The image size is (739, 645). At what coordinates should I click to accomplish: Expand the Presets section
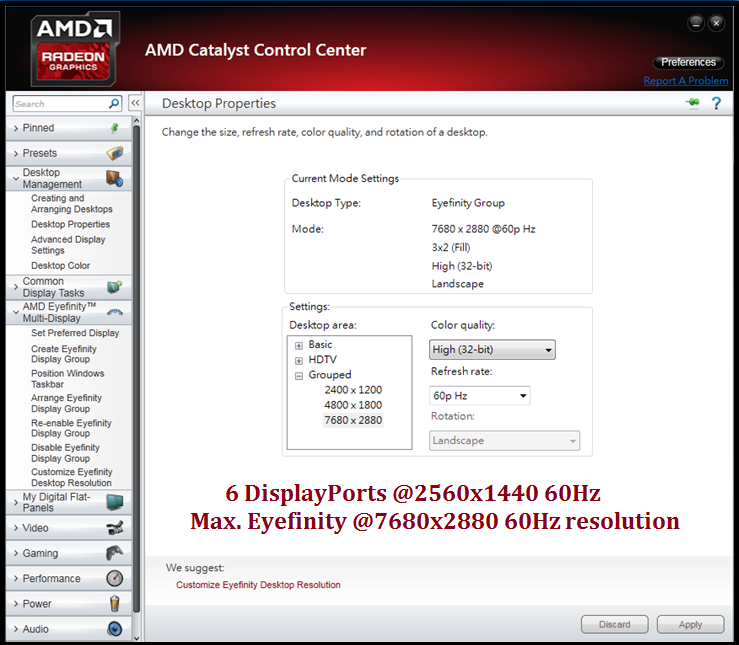tap(16, 154)
